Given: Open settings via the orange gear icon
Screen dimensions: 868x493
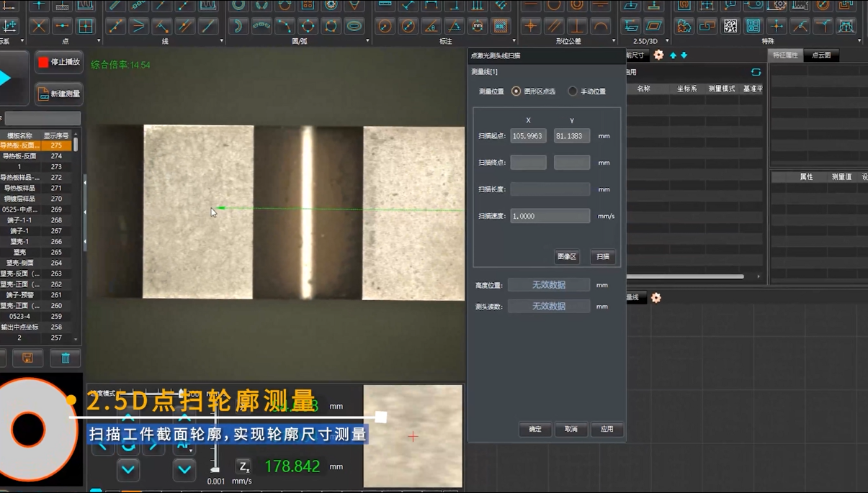Looking at the screenshot, I should coord(658,55).
